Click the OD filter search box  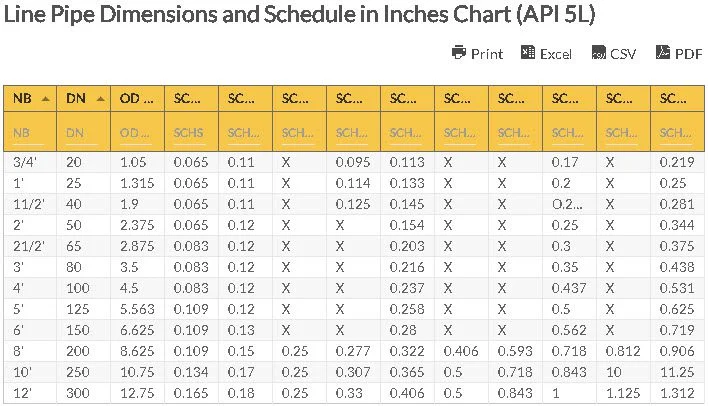(137, 132)
